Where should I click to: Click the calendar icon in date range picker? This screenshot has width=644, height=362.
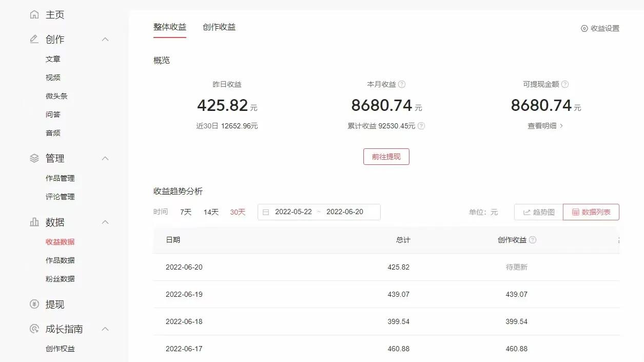(x=265, y=212)
